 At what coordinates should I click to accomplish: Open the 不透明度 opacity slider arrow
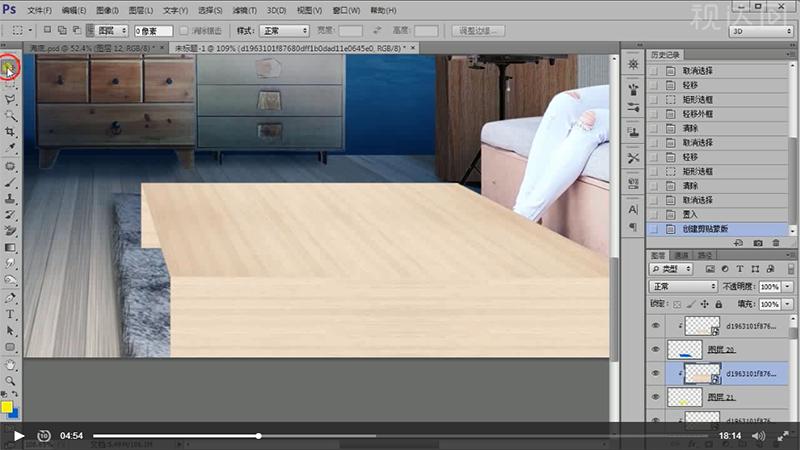tap(788, 287)
